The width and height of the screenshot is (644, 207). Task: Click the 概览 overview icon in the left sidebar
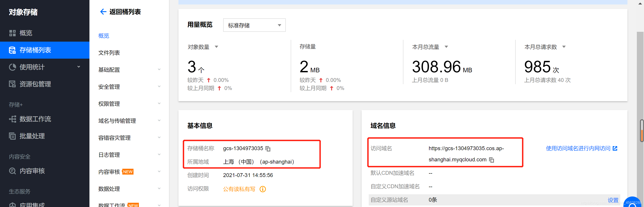point(12,33)
